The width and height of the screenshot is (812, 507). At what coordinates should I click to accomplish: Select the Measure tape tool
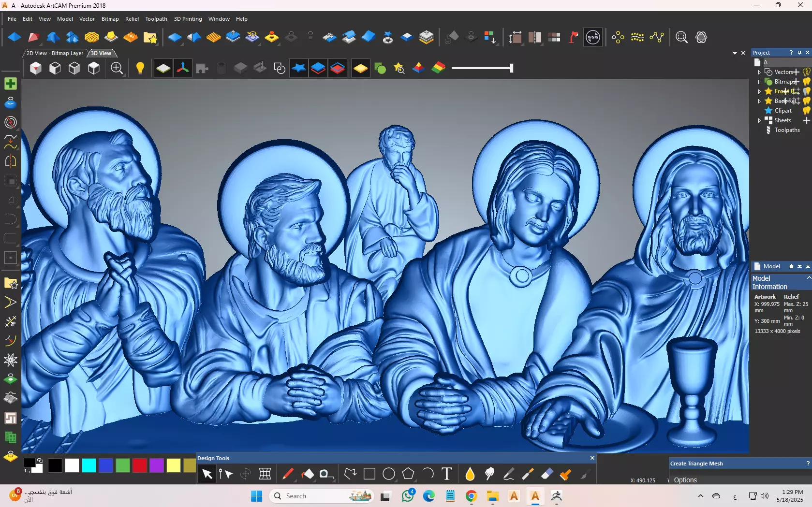pyautogui.click(x=326, y=474)
